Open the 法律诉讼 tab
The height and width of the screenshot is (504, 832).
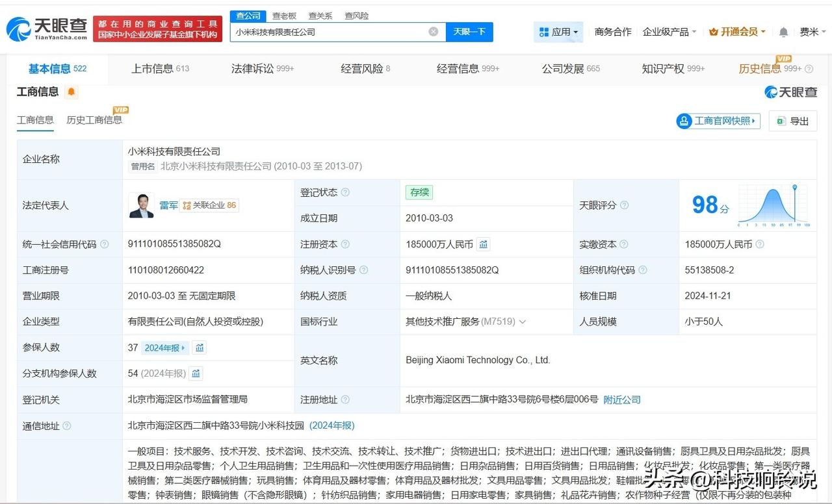pyautogui.click(x=263, y=69)
